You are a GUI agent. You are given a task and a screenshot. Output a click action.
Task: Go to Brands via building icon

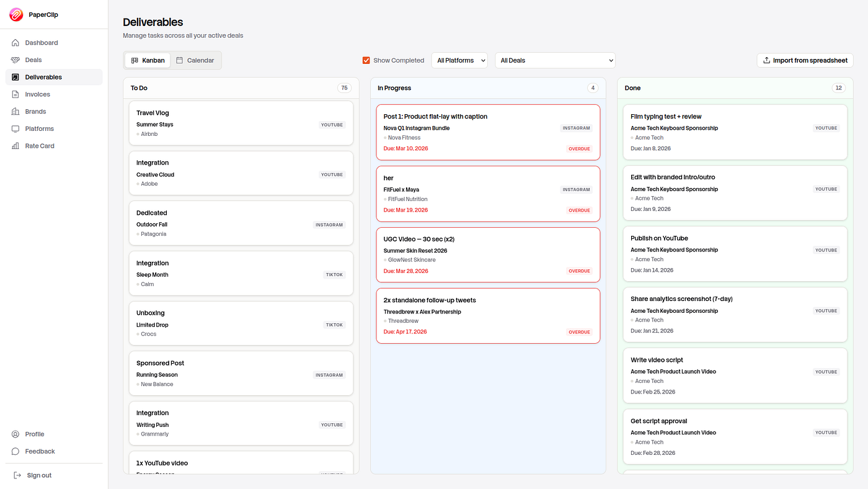(x=15, y=112)
